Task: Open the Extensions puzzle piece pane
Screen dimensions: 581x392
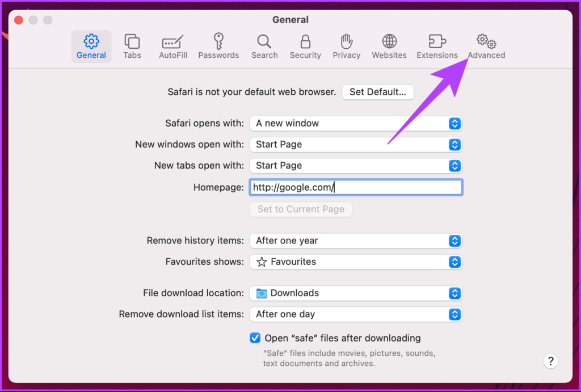Action: coord(437,47)
